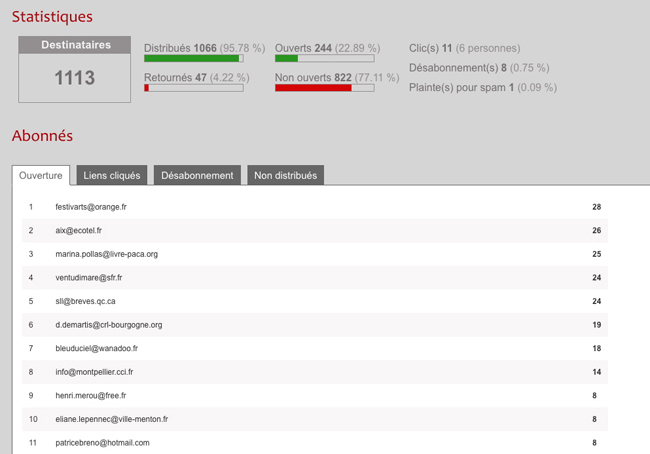Click the Ouverts progress bar
This screenshot has width=650, height=454.
pos(325,58)
